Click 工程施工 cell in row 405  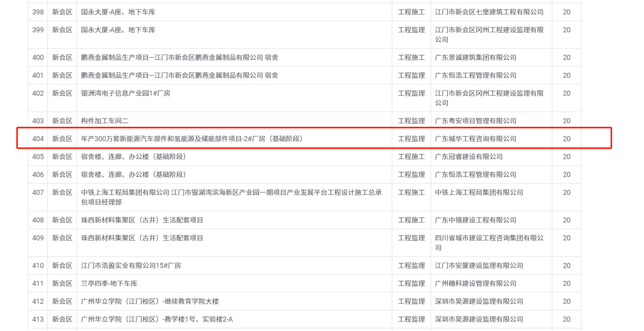point(411,157)
